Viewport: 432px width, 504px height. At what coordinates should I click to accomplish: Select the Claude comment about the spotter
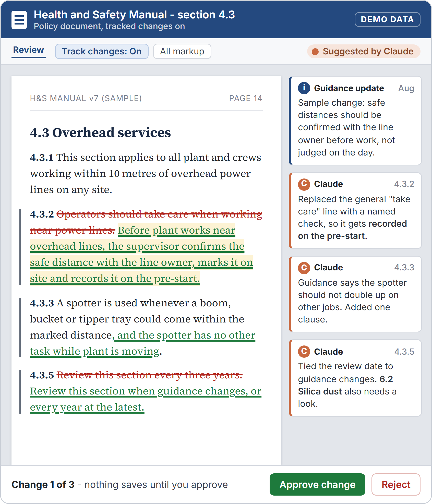point(355,294)
